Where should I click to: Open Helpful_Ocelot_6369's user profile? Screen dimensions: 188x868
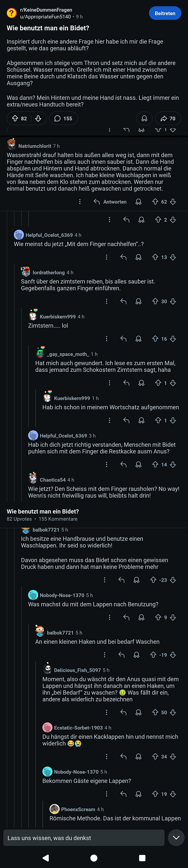coord(49,235)
